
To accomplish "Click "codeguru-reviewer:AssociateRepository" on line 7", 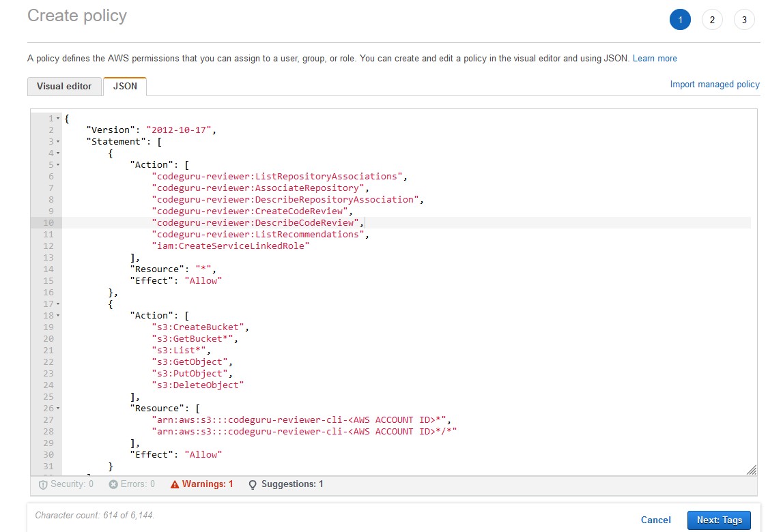I will (257, 188).
